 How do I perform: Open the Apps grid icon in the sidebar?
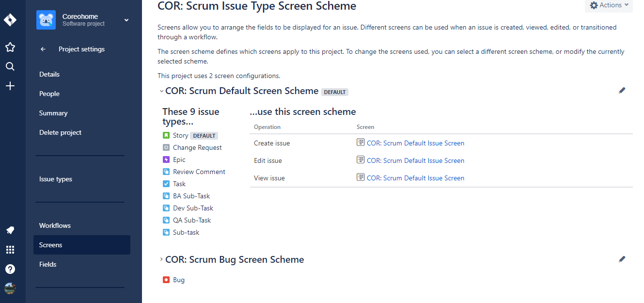(x=10, y=250)
